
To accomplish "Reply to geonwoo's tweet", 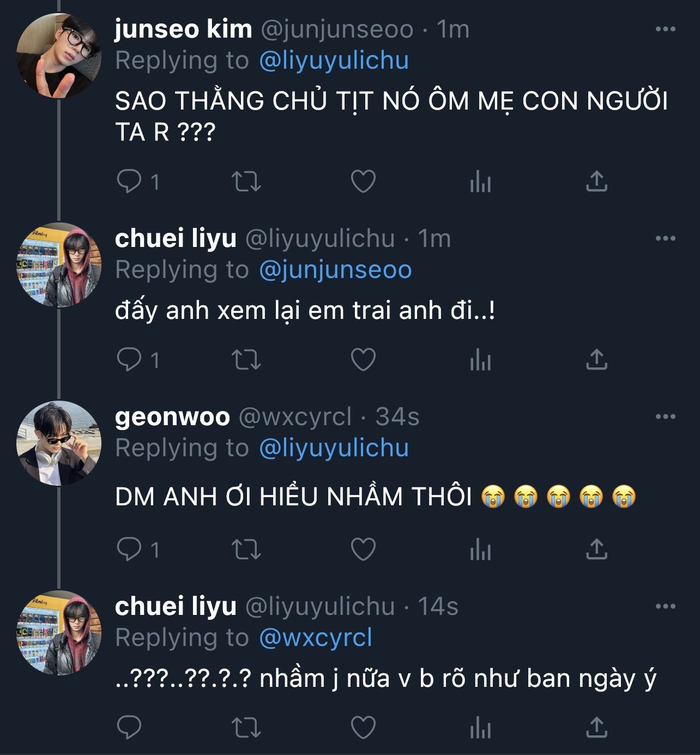I will coord(129,549).
